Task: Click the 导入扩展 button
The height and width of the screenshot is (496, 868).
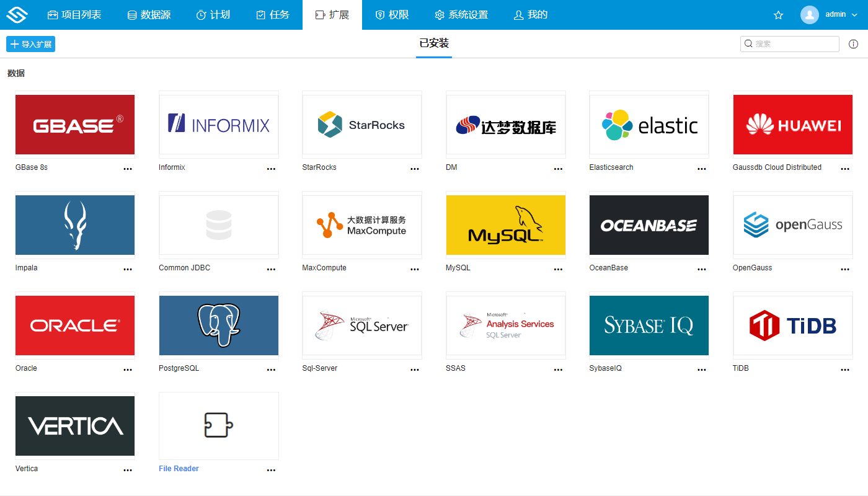Action: (x=30, y=44)
